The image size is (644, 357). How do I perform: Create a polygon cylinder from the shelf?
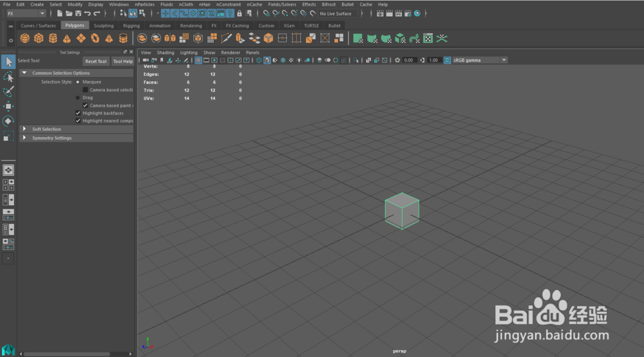53,39
